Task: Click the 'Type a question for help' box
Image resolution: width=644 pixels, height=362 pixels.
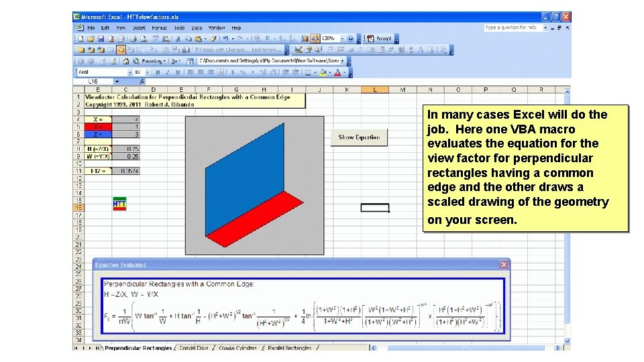Action: (x=513, y=27)
